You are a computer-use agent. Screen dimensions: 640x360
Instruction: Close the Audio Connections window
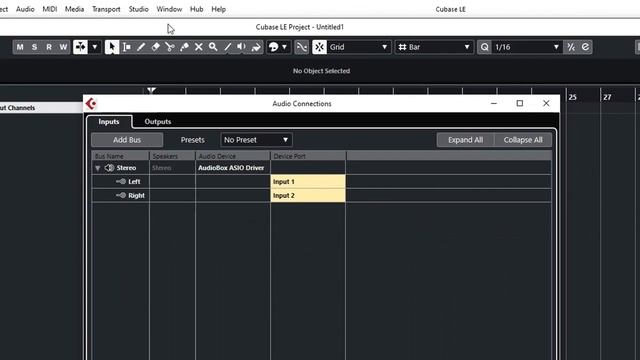tap(546, 103)
